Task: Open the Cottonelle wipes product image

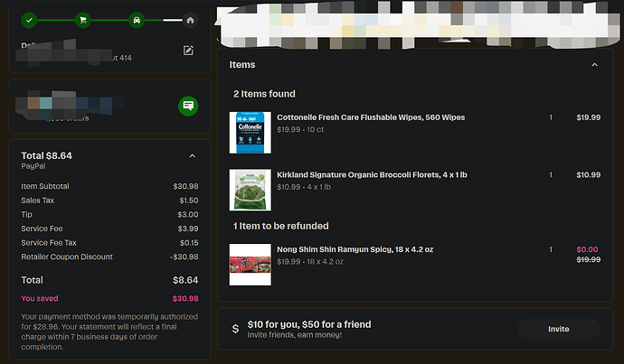Action: pyautogui.click(x=250, y=133)
